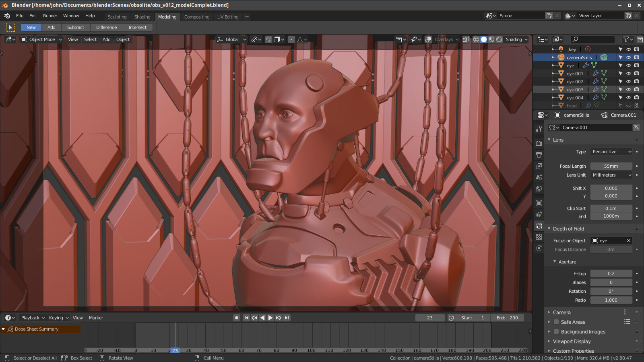644x362 pixels.
Task: Open the Global transform orientation dropdown
Action: point(231,39)
